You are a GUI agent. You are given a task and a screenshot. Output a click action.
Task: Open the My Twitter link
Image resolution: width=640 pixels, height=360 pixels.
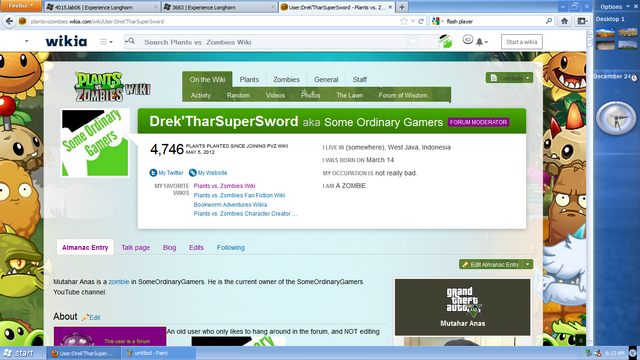(x=166, y=173)
